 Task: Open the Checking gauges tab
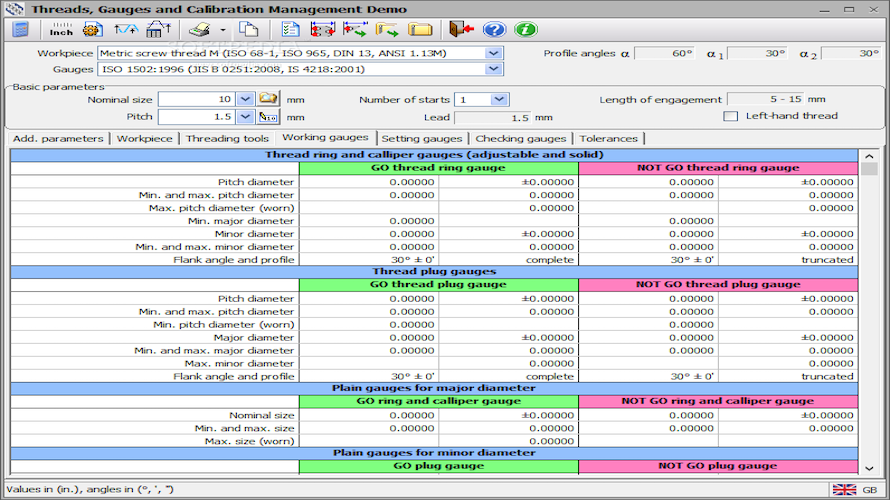(520, 138)
